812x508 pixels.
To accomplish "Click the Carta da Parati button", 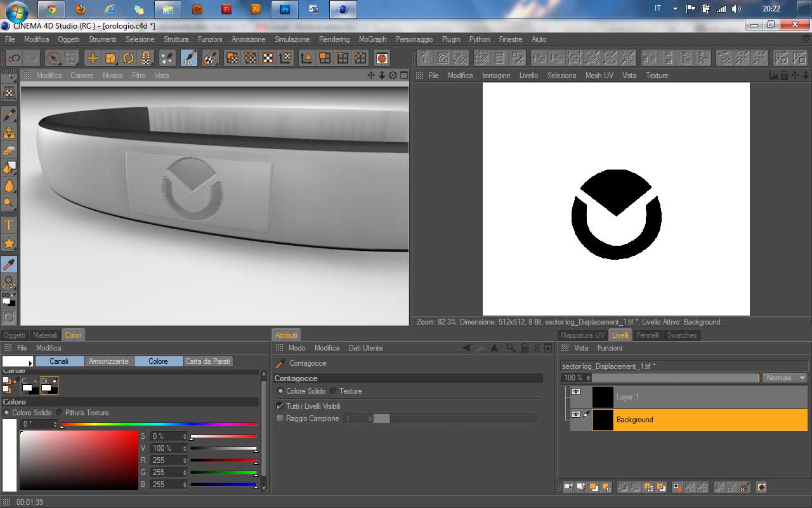I will (x=207, y=361).
